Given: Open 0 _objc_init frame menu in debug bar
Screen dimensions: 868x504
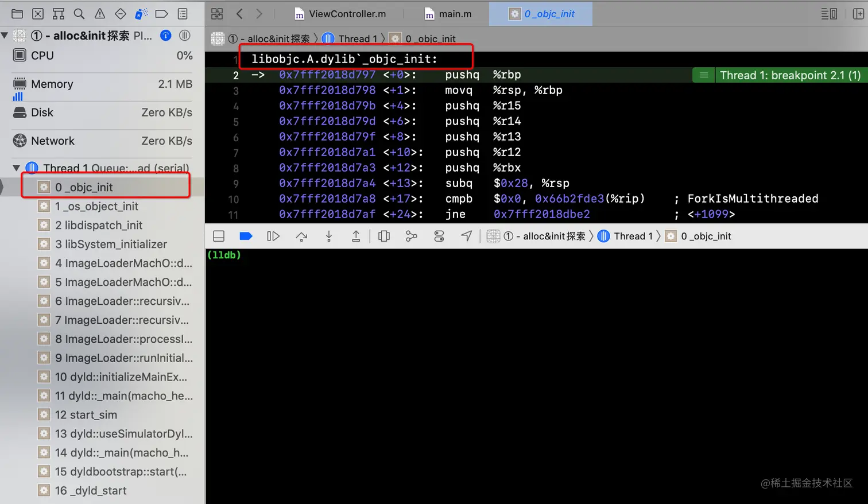Looking at the screenshot, I should point(698,236).
